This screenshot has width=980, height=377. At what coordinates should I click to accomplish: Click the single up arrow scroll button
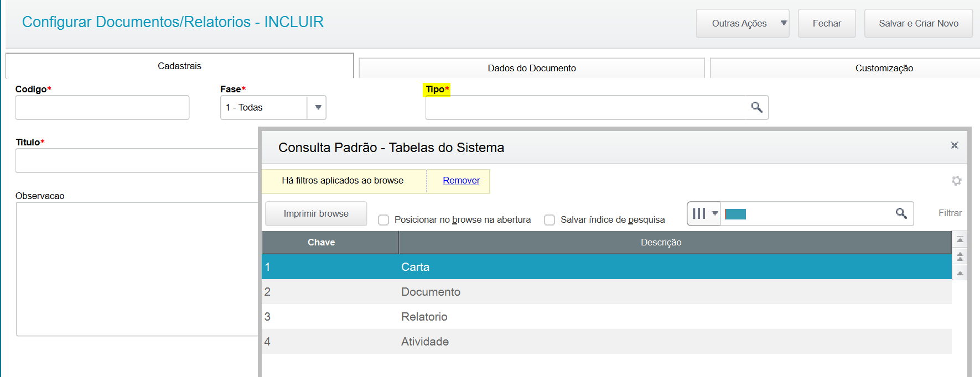click(960, 273)
